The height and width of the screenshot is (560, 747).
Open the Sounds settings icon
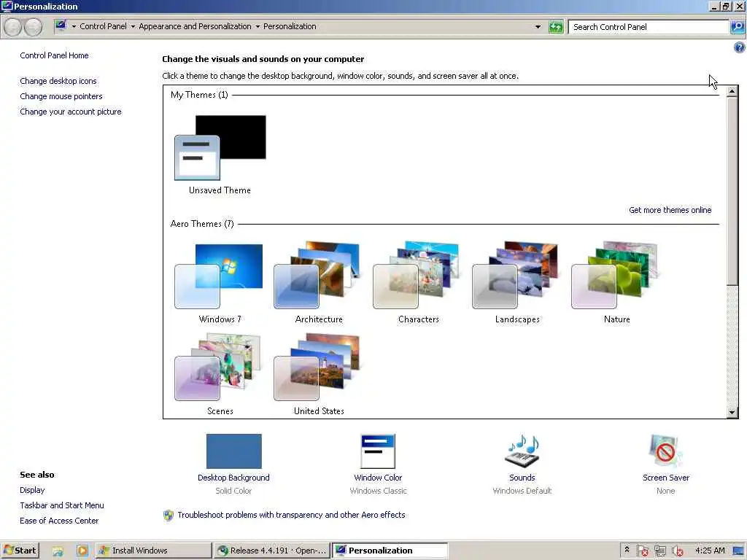[522, 451]
